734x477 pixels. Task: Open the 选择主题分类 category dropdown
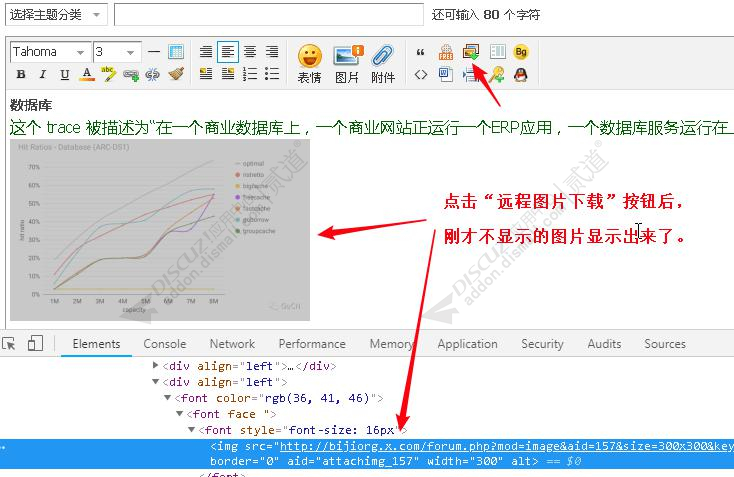pos(56,15)
